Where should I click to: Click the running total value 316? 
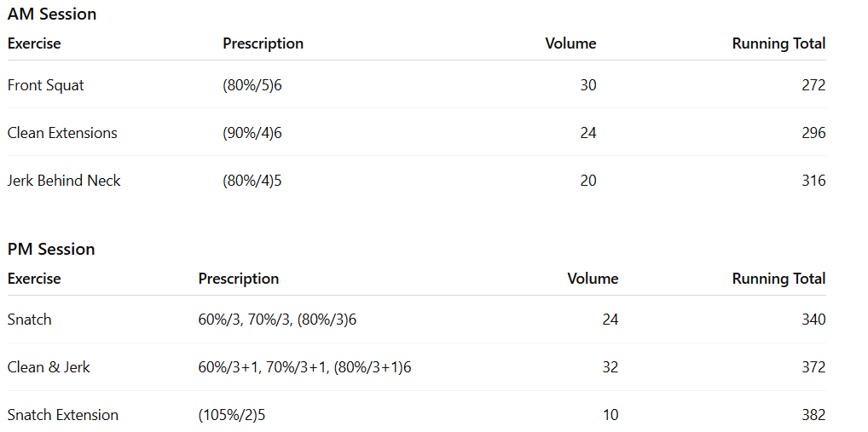[x=813, y=181]
